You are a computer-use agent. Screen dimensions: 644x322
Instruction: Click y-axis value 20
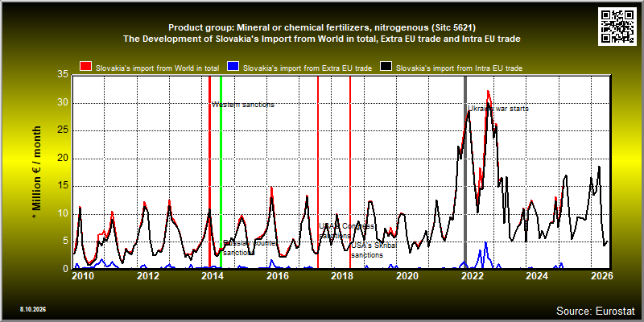click(63, 158)
